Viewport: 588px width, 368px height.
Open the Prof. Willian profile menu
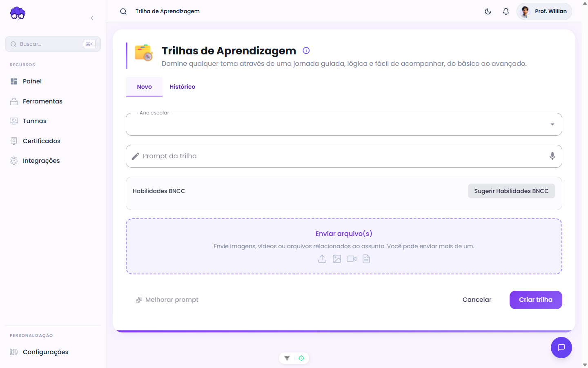click(x=544, y=11)
